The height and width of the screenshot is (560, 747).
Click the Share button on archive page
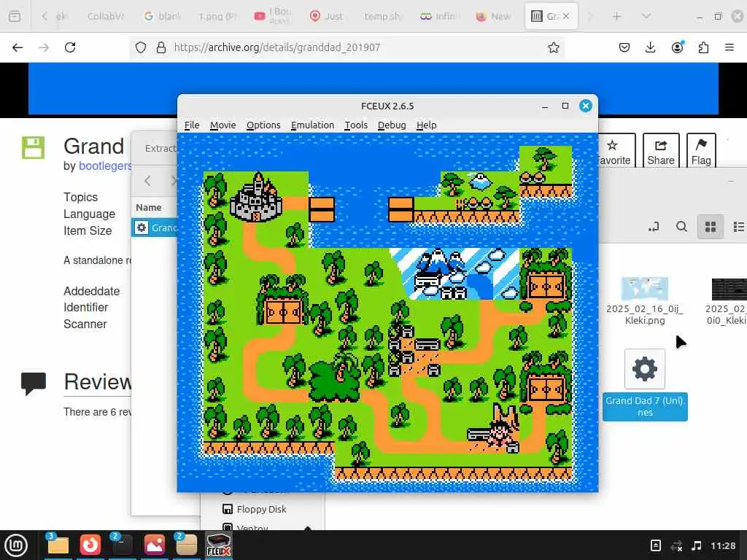pyautogui.click(x=661, y=152)
